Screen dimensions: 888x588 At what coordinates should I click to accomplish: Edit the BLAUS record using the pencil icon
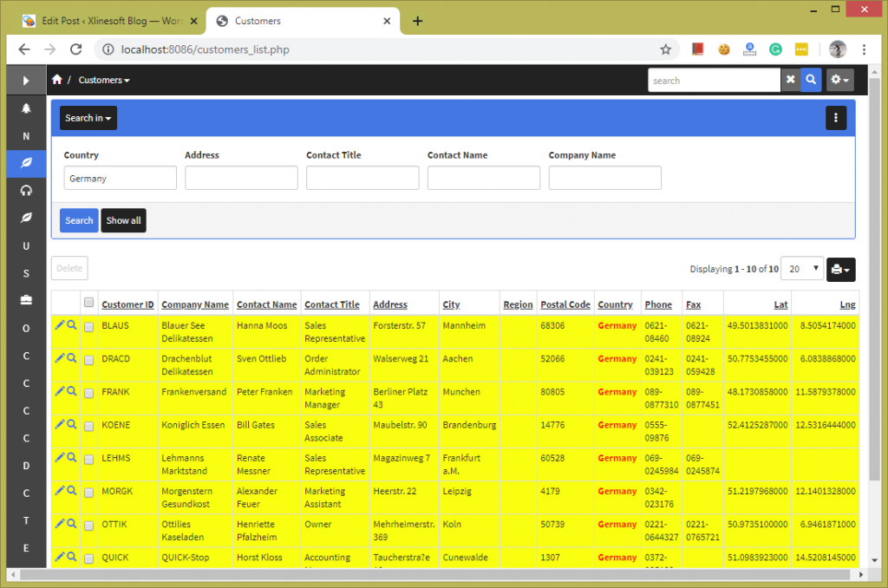point(61,326)
